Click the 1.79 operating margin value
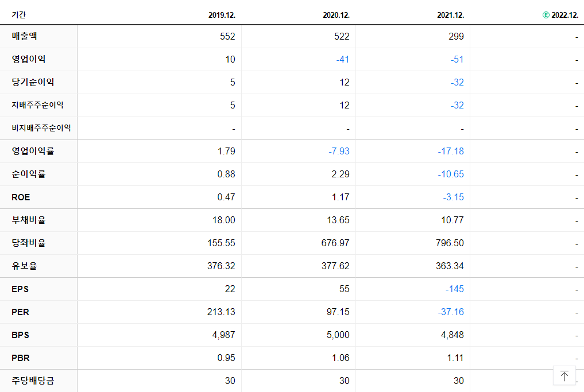The image size is (584, 392). pyautogui.click(x=226, y=151)
